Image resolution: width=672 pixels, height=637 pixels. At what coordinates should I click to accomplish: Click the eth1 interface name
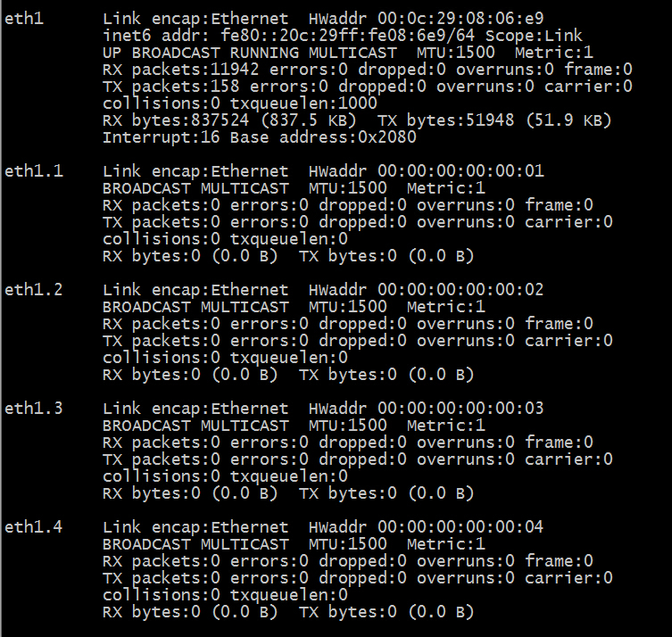point(24,19)
